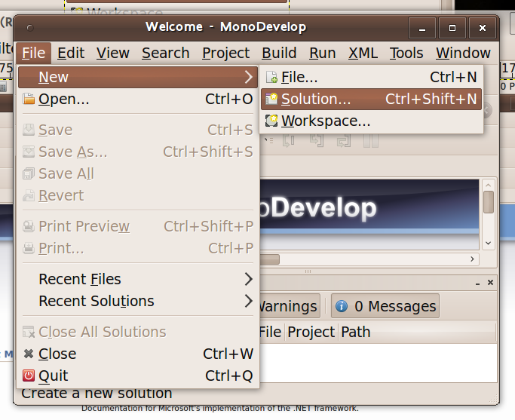Click the new file icon
This screenshot has height=420, width=515.
click(271, 77)
